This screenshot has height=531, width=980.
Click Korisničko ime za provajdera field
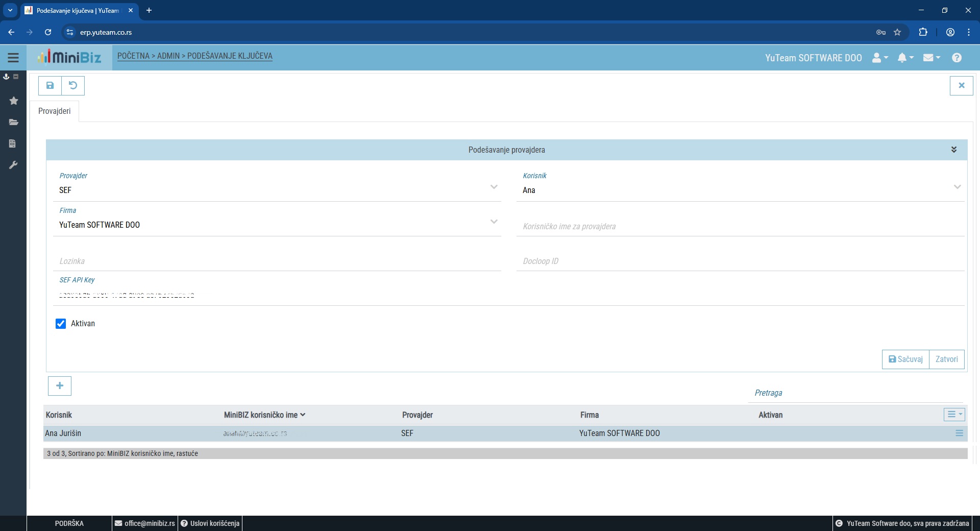[740, 226]
